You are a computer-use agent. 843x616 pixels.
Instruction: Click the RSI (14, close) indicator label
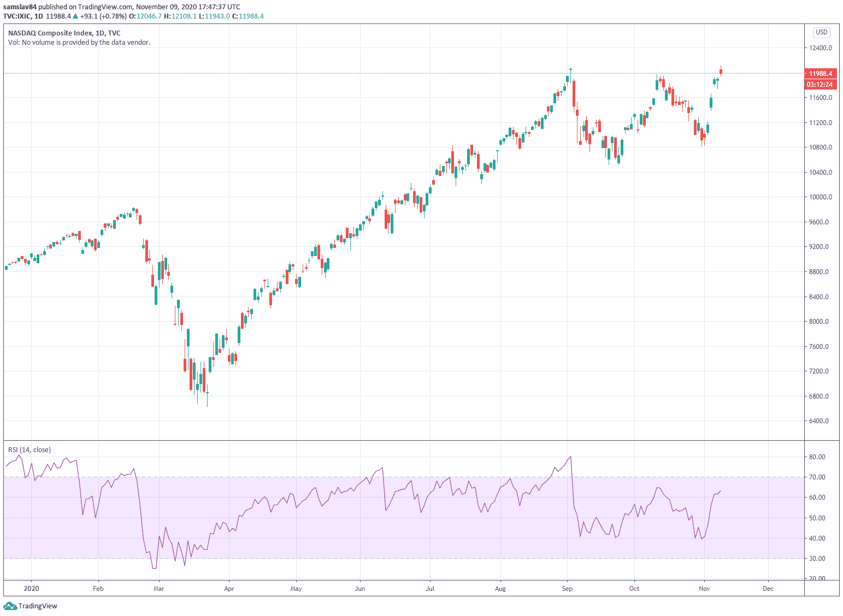30,450
